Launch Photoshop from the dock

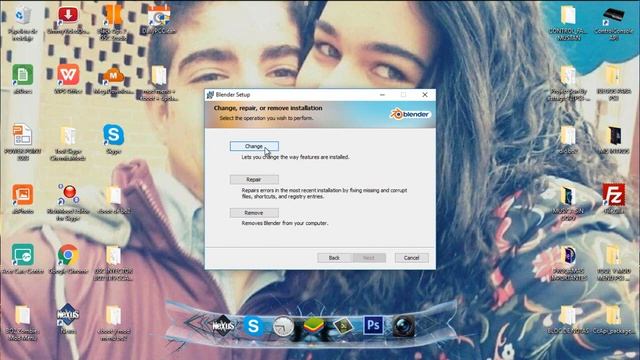pos(373,326)
